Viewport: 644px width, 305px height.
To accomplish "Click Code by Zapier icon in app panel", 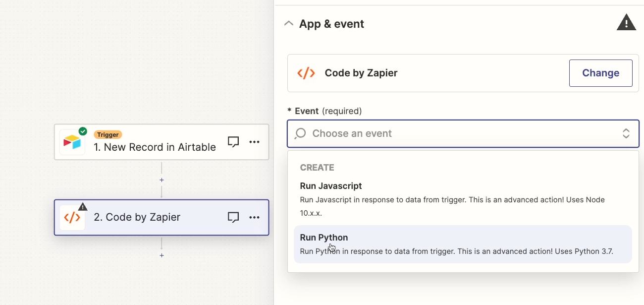I will click(306, 73).
